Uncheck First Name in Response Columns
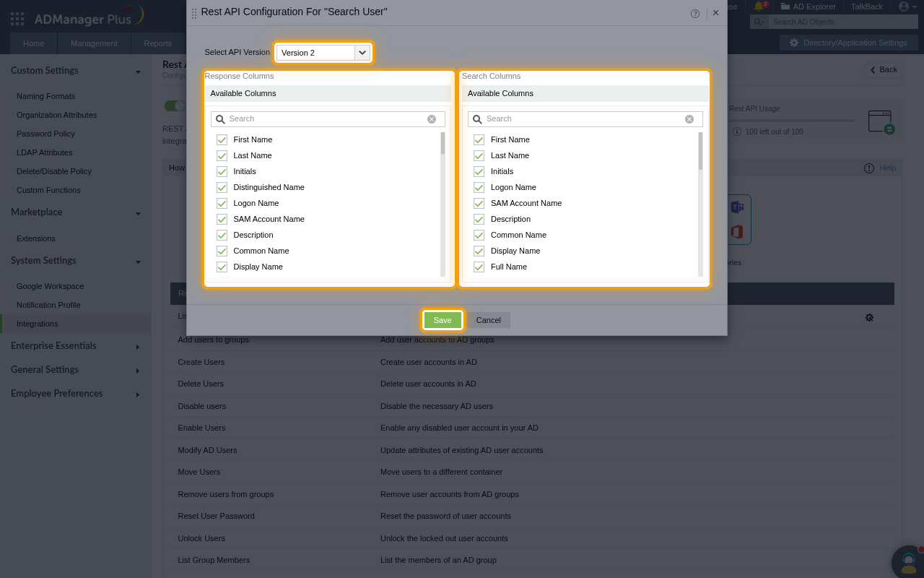This screenshot has width=924, height=578. pyautogui.click(x=222, y=139)
